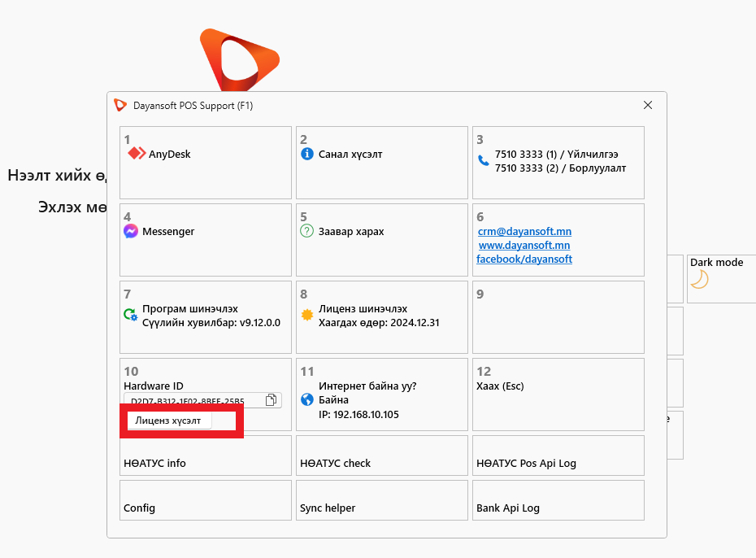Screen dimensions: 756x558
Task: Click the info icon beside Санал хүсэлт
Action: pos(307,154)
